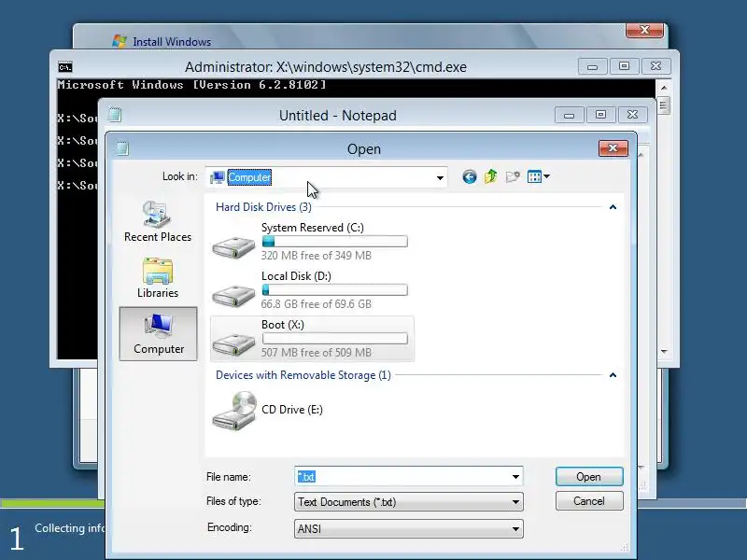Maximize the Notepad window
Image resolution: width=747 pixels, height=560 pixels.
point(600,115)
